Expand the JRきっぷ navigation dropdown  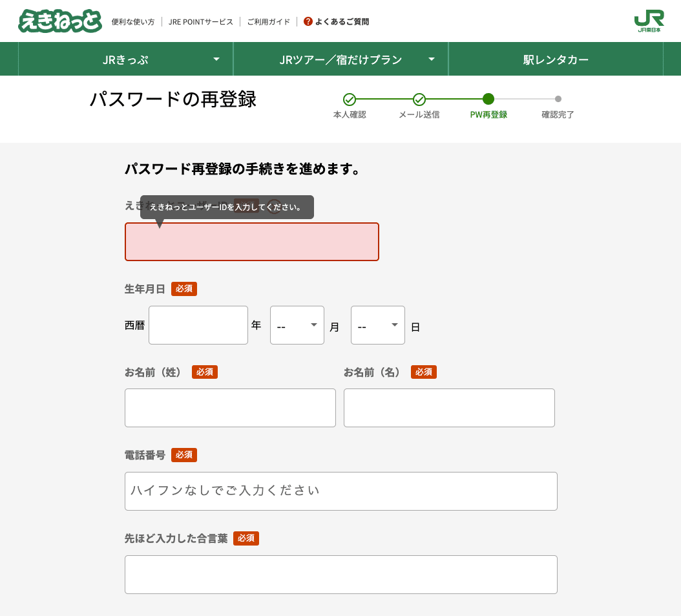coord(126,59)
